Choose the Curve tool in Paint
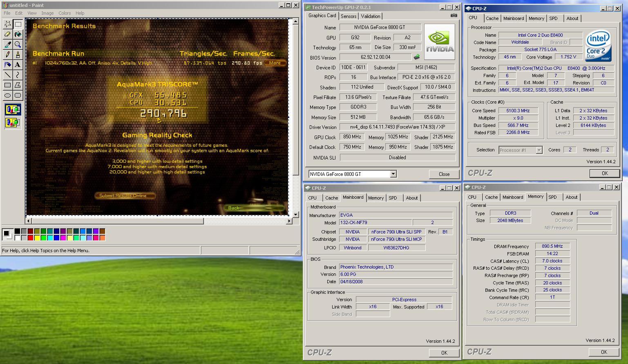This screenshot has width=628, height=364. [18, 75]
